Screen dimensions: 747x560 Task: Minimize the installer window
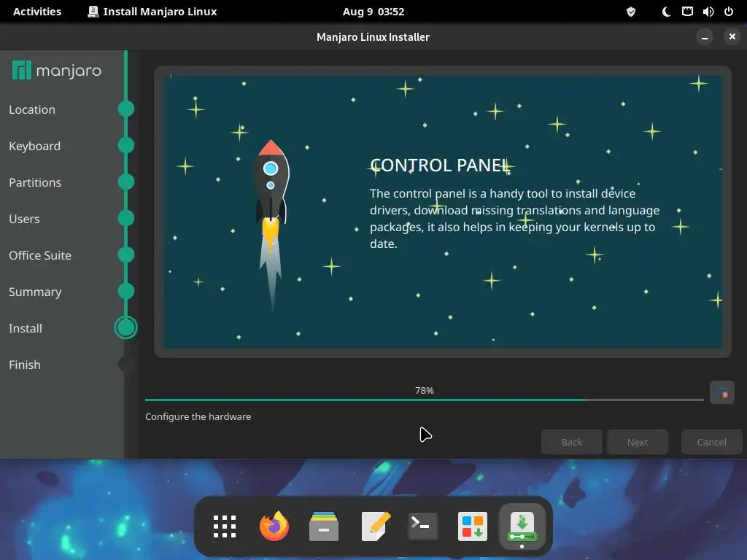705,36
